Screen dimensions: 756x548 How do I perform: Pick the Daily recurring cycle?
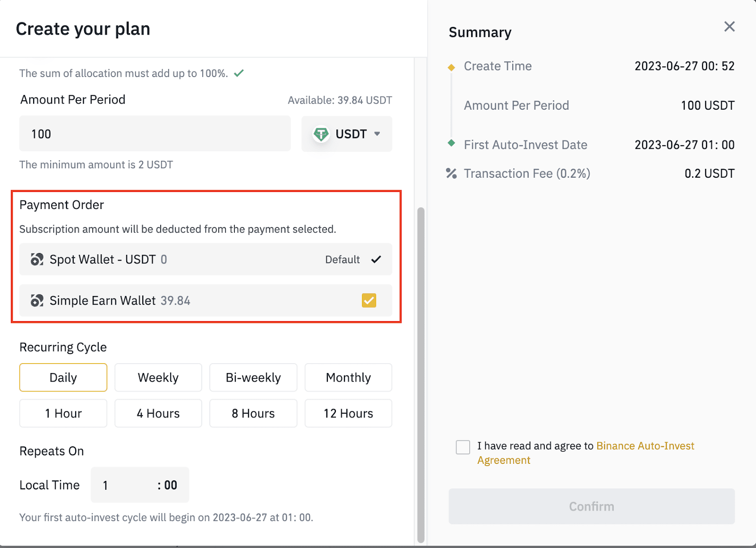click(63, 377)
